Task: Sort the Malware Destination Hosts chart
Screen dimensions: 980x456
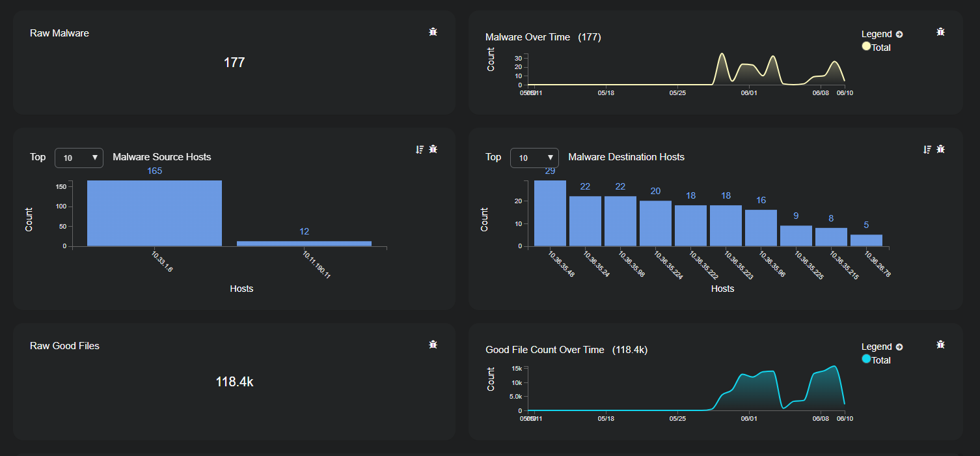Action: [927, 149]
